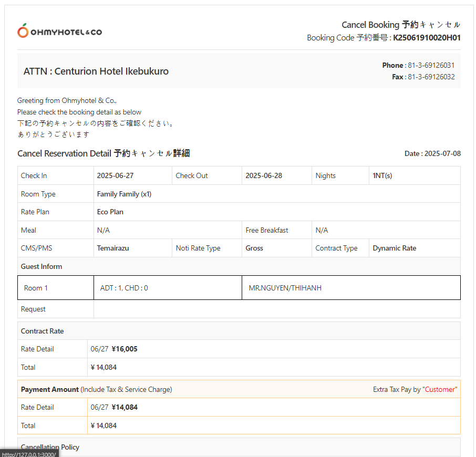Click the check-out date 2025-06-28
Image resolution: width=476 pixels, height=457 pixels.
[x=264, y=176]
